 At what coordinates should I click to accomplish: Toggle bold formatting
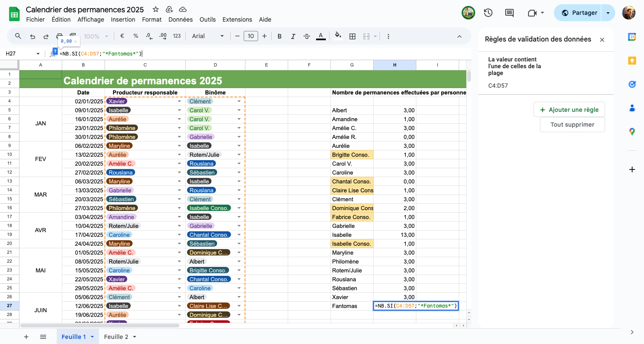279,36
